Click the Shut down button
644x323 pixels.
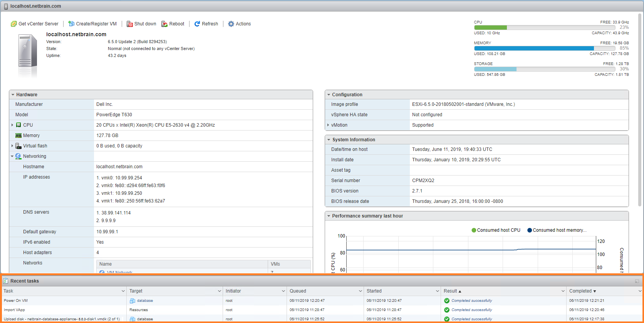pos(141,24)
